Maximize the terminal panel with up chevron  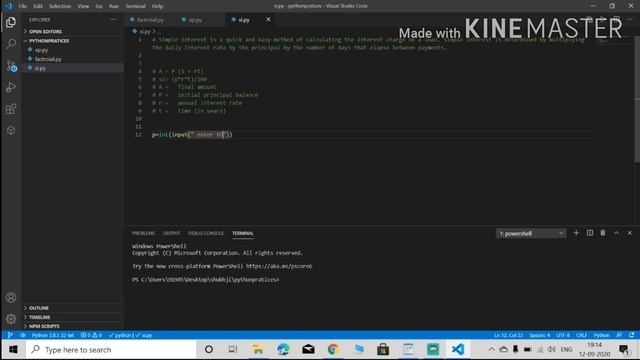616,233
